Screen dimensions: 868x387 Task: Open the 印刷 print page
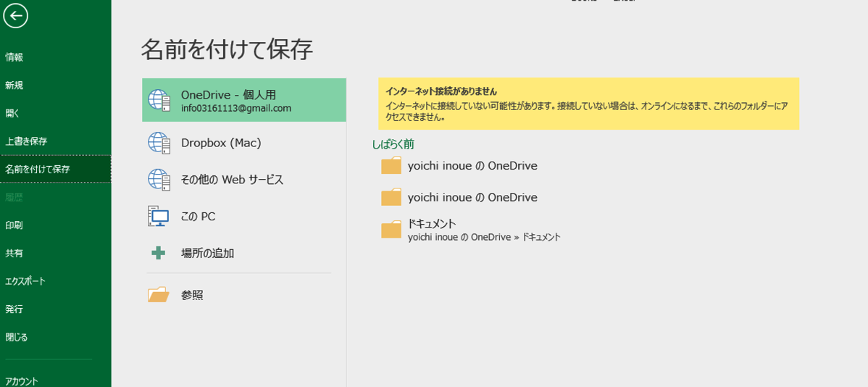[x=14, y=225]
